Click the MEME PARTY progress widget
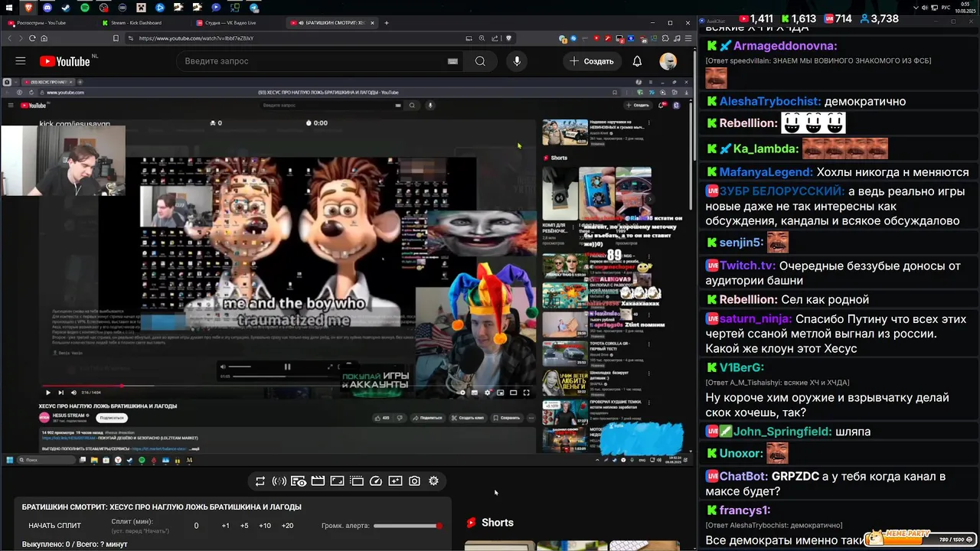Screen dimensions: 980x551 coord(919,539)
